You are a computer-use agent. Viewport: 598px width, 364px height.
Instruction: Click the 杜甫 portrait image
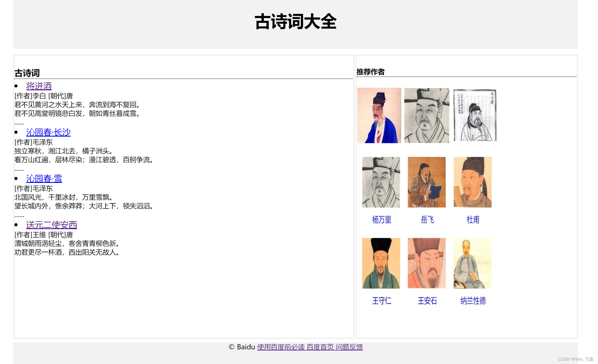coord(472,182)
